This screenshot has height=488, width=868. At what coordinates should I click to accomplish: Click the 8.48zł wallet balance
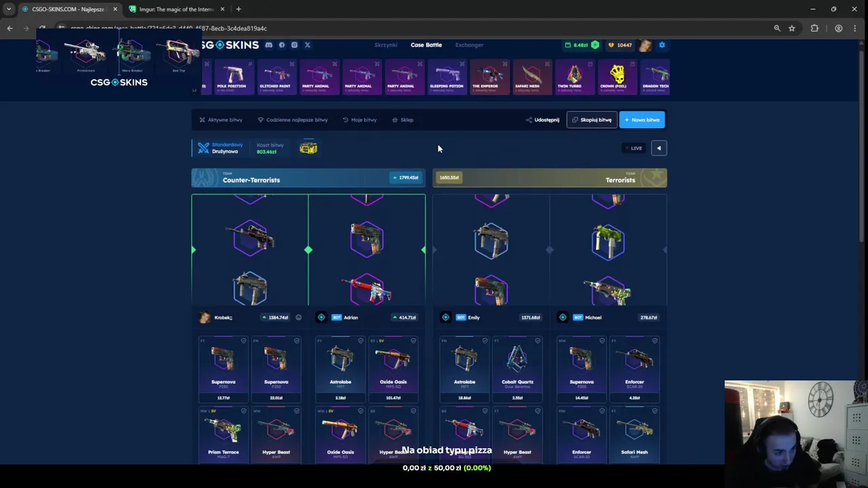[x=576, y=45]
